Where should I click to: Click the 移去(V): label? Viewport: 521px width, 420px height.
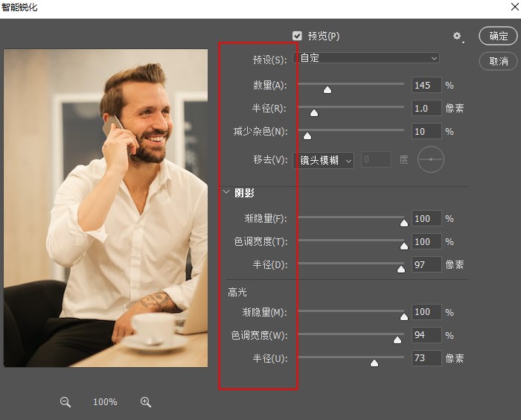[x=270, y=160]
